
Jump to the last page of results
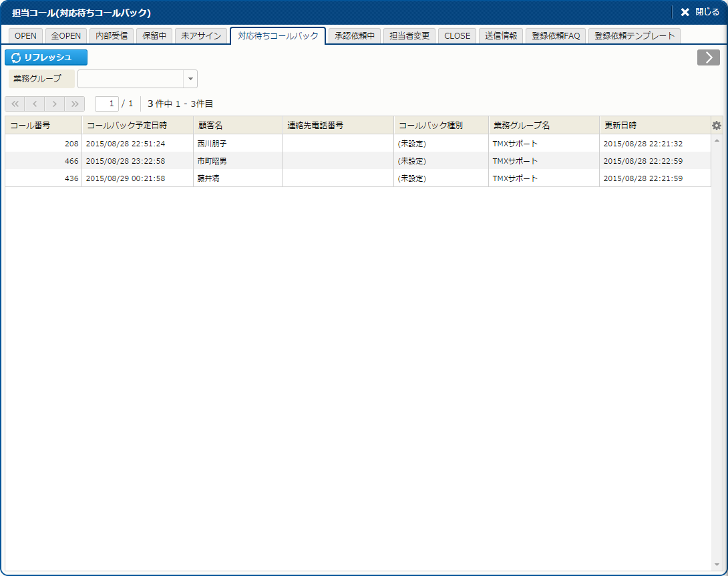click(75, 104)
